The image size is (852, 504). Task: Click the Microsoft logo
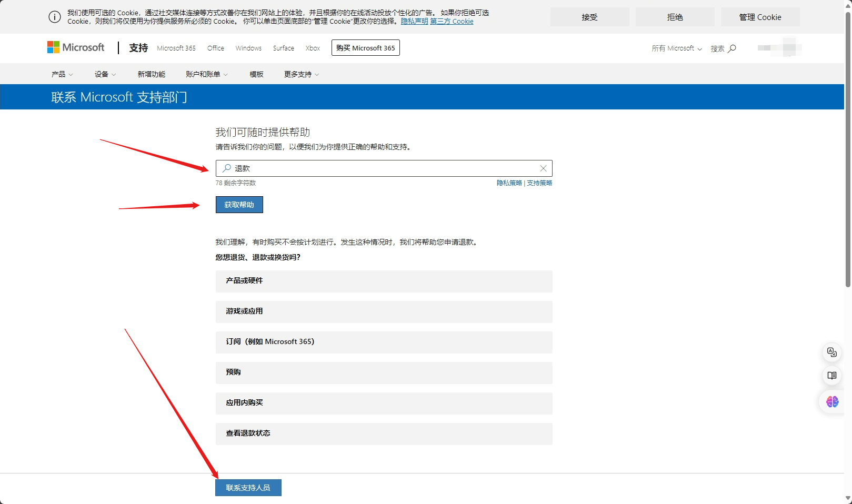click(x=76, y=48)
